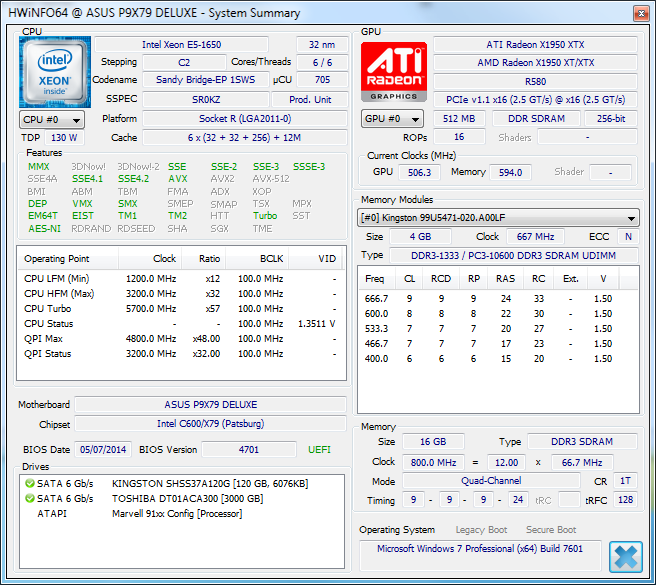Screen dimensions: 656x585
Task: Click the RCD column header
Action: 441,279
